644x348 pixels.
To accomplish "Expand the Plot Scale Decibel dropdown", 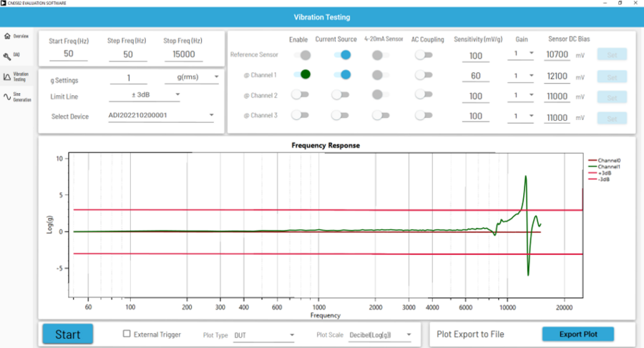I will pyautogui.click(x=379, y=334).
